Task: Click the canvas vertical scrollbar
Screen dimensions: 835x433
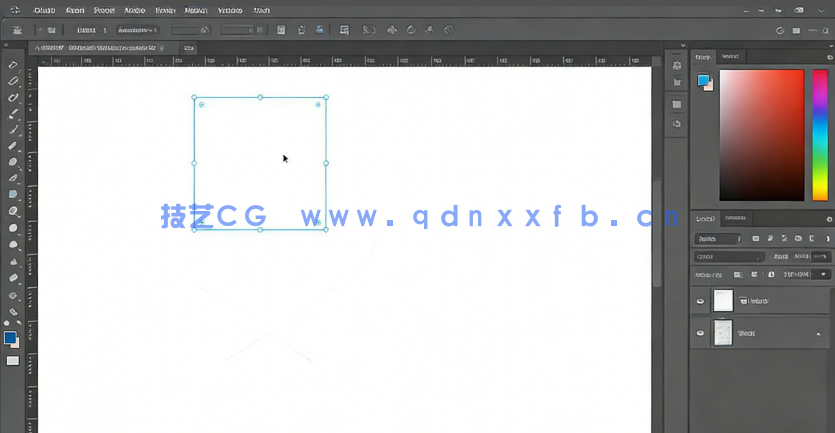Action: click(657, 234)
